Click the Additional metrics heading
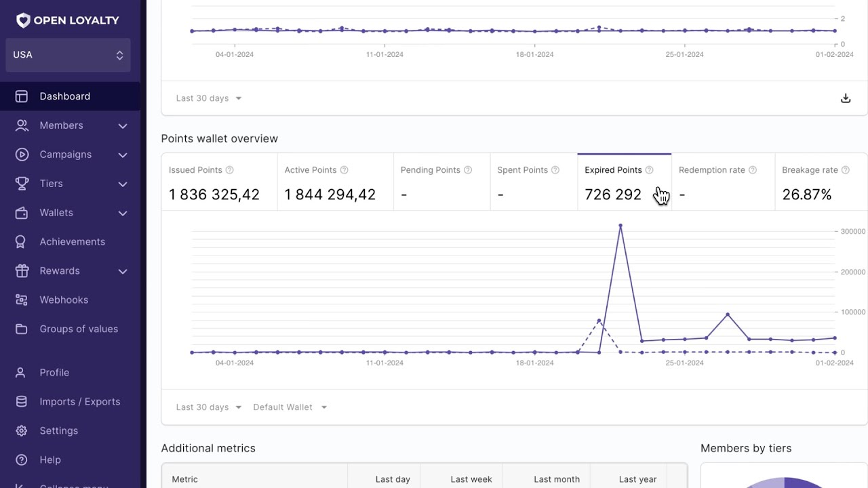868x488 pixels. point(208,449)
